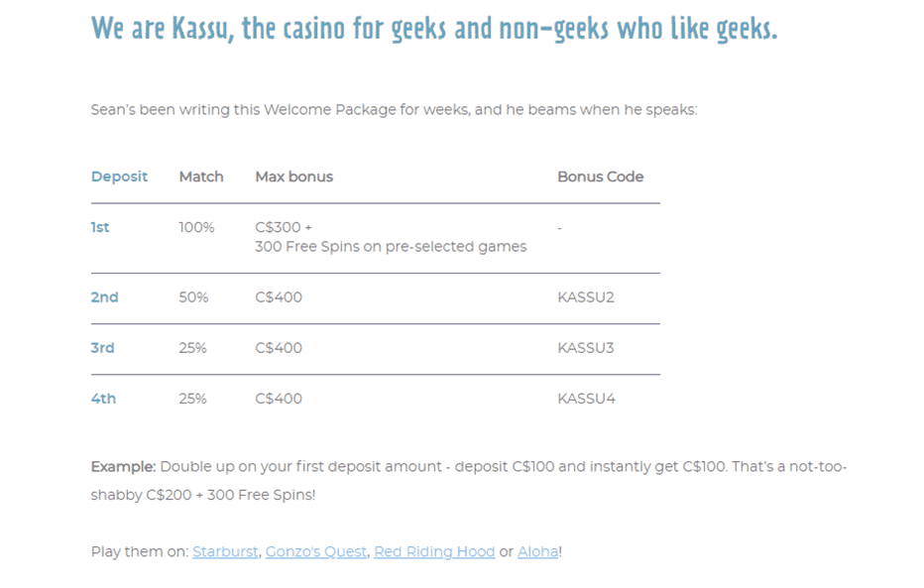The width and height of the screenshot is (924, 588).
Task: Click the Match column header
Action: pos(201,176)
